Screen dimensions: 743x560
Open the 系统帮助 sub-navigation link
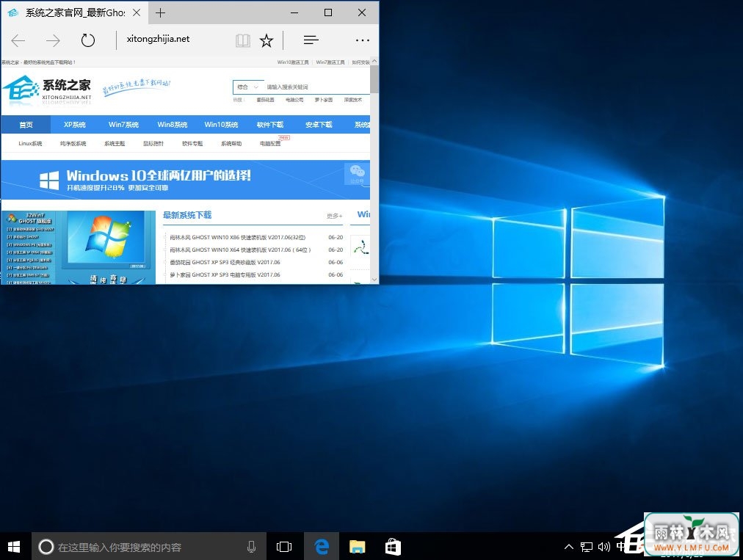click(x=231, y=144)
